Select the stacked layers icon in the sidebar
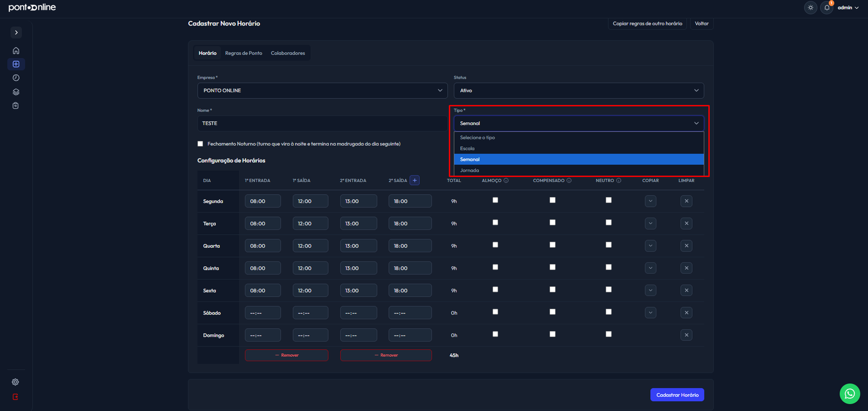The width and height of the screenshot is (868, 411). pyautogui.click(x=16, y=92)
